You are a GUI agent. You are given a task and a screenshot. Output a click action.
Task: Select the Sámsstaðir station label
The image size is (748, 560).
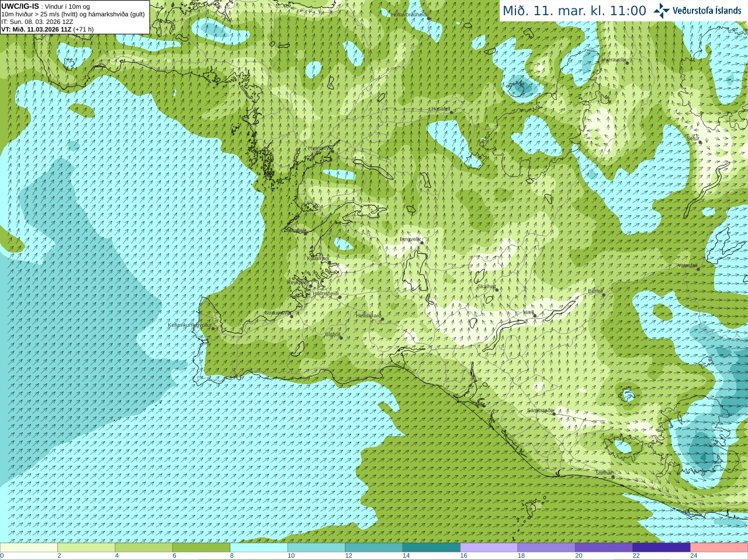539,410
